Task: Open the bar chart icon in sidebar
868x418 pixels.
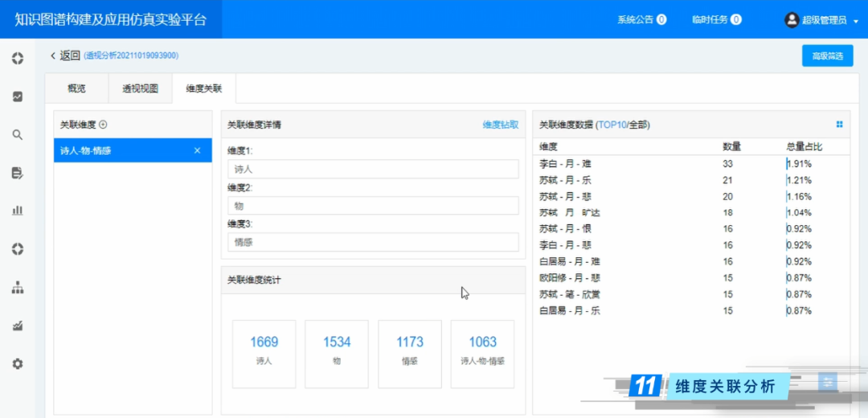Action: click(x=18, y=211)
